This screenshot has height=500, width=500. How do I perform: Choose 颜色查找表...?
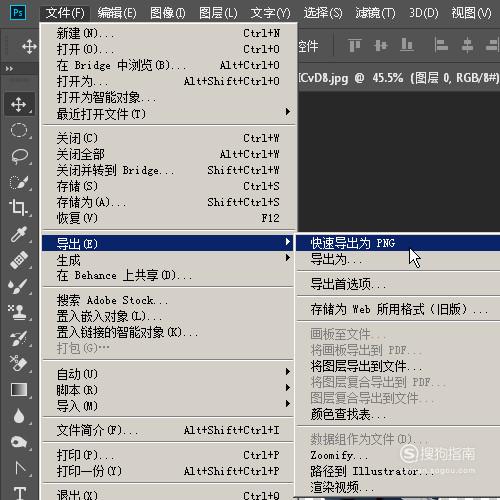tap(398, 414)
